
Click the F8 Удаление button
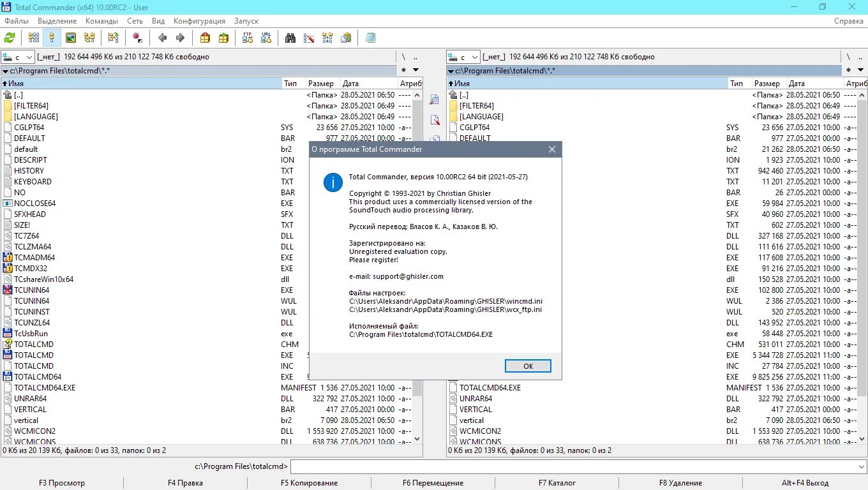pyautogui.click(x=681, y=483)
